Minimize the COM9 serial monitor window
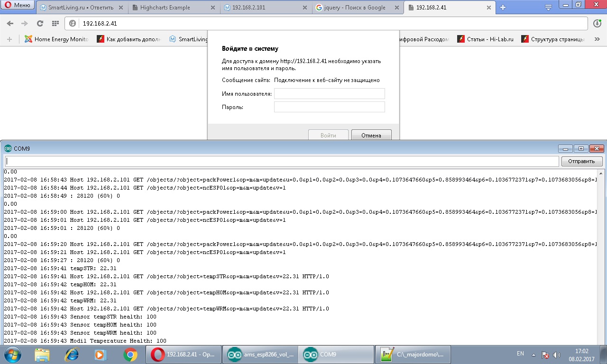This screenshot has height=364, width=607. 565,148
